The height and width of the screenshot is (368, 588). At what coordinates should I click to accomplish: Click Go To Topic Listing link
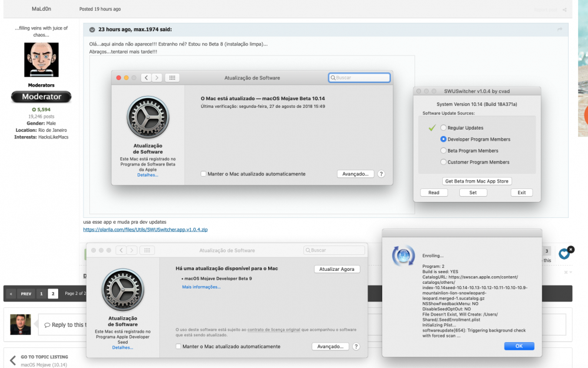[44, 357]
